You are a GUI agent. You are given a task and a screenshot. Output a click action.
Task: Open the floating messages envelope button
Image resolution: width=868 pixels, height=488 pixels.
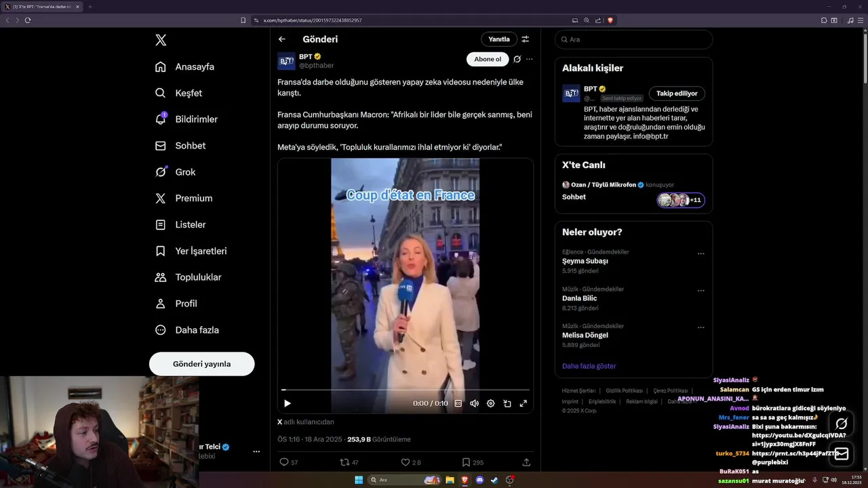[x=842, y=453]
